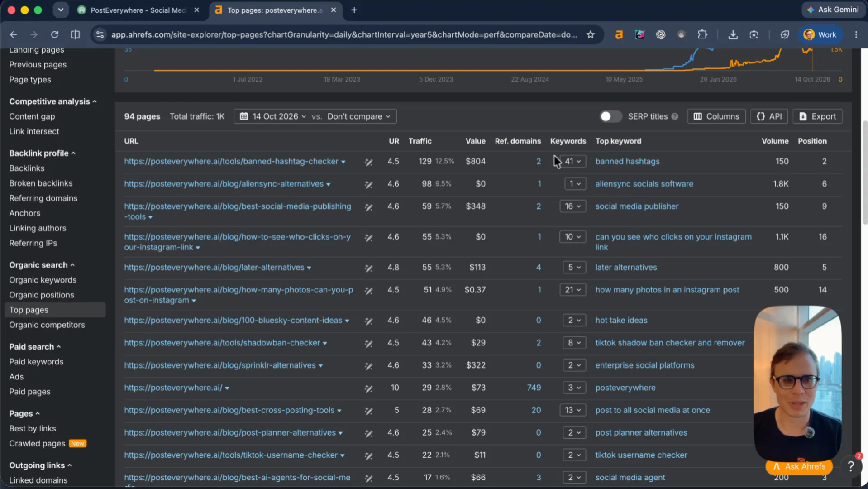Open the browser side panel icon
The width and height of the screenshot is (868, 489).
point(75,34)
